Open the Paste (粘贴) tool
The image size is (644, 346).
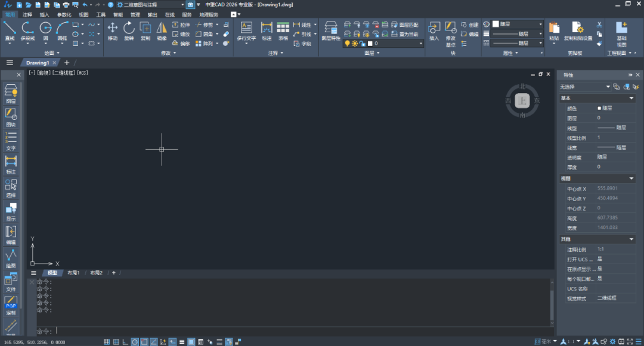tap(554, 30)
